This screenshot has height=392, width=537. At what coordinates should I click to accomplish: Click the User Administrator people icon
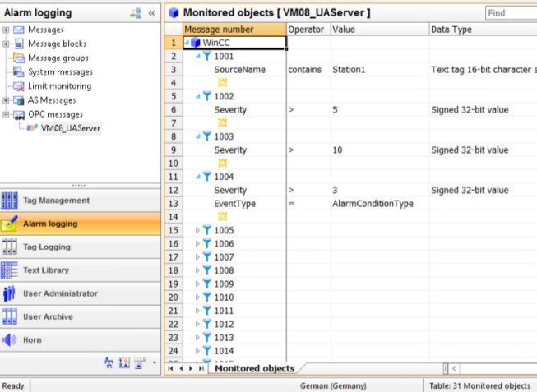(9, 293)
